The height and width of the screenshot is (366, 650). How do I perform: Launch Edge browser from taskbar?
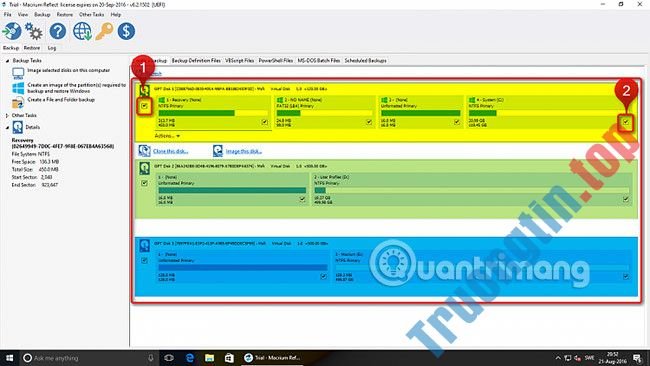(x=189, y=358)
